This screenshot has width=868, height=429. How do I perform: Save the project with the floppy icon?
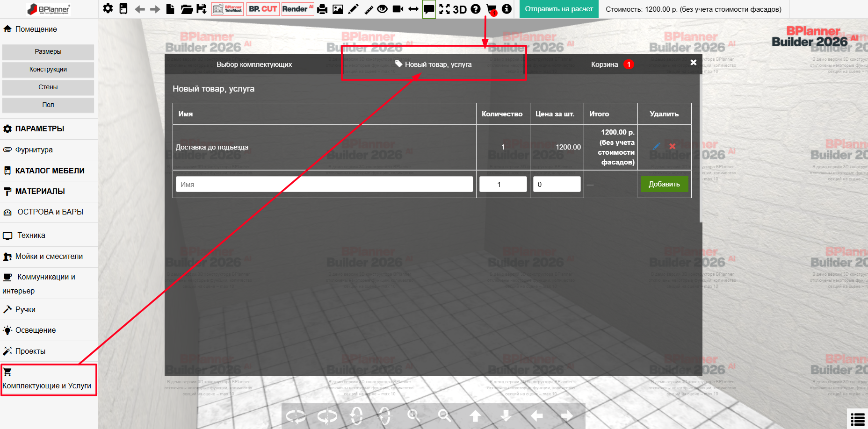pos(202,9)
